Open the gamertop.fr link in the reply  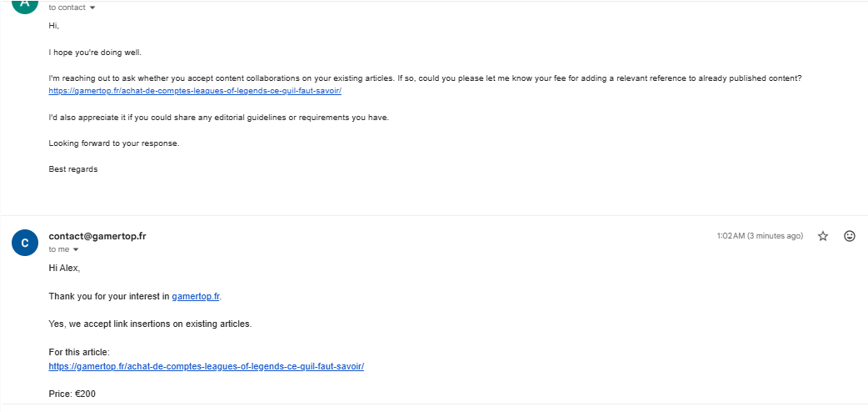[196, 296]
